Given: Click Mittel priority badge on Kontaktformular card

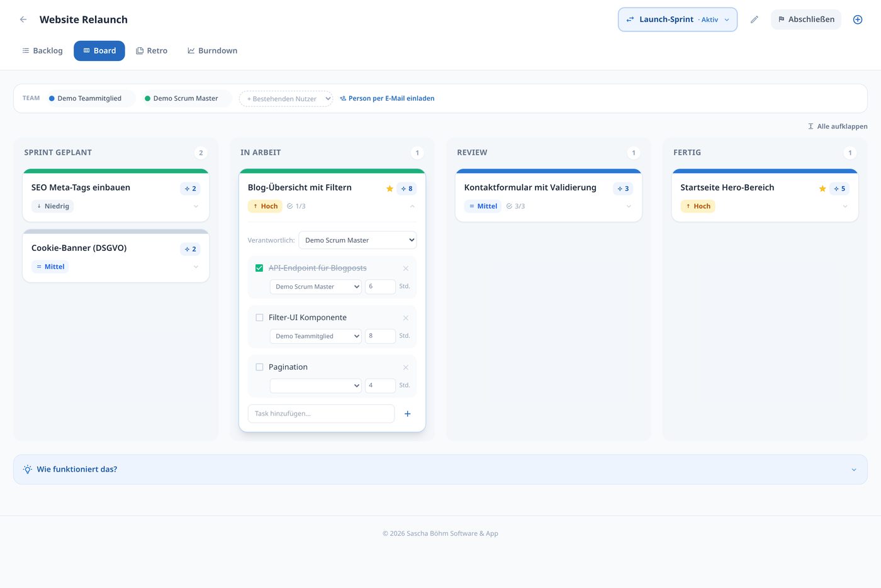Looking at the screenshot, I should 483,206.
